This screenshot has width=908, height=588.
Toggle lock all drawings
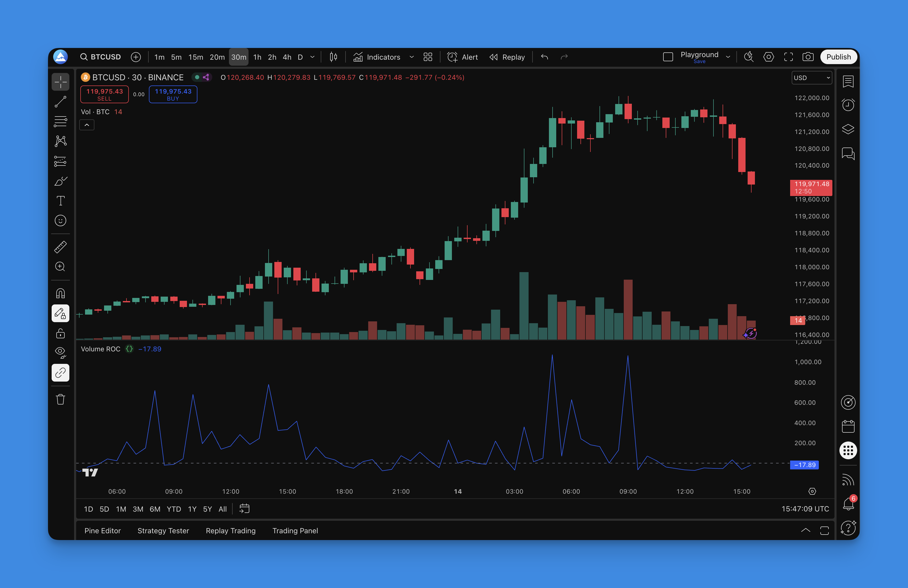point(60,333)
